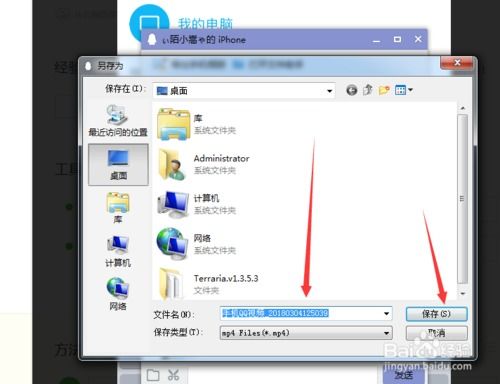This screenshot has width=500, height=384.
Task: Click the 保存(S) button
Action: point(436,314)
